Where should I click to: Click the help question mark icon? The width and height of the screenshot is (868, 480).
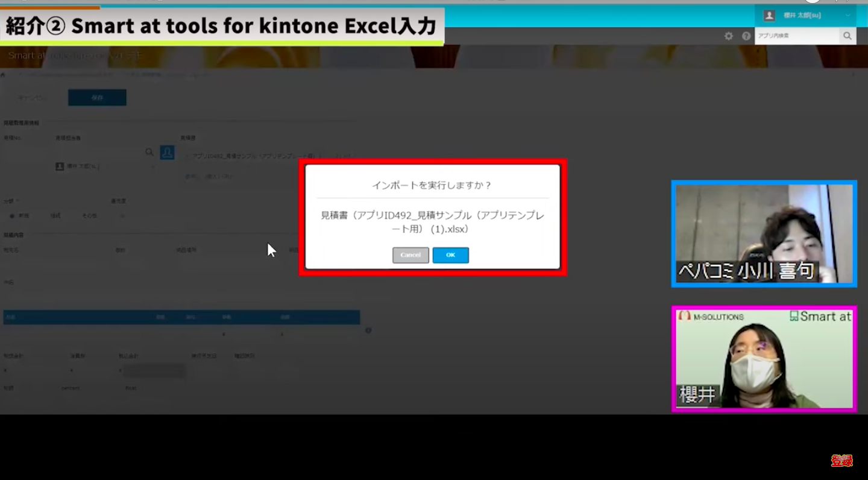[x=746, y=36]
